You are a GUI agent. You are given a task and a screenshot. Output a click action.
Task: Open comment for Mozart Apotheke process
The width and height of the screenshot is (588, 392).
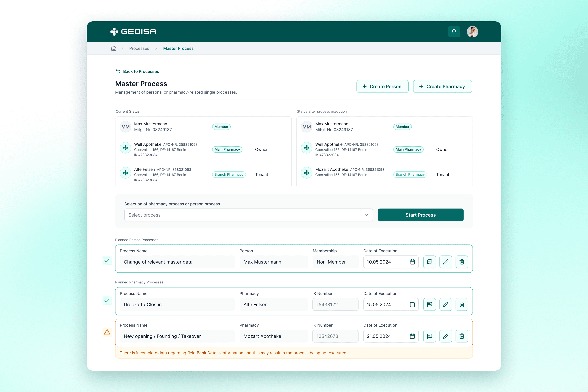[x=429, y=336]
